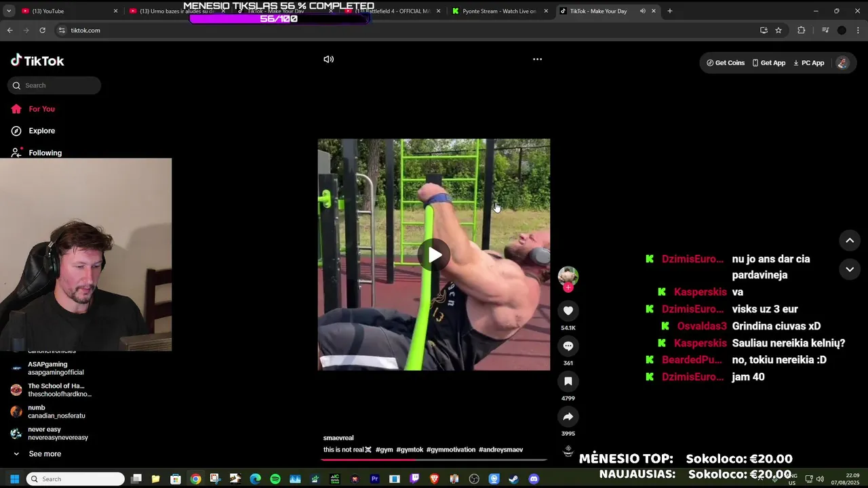868x488 pixels.
Task: Open the smaevreal username link
Action: point(338,438)
